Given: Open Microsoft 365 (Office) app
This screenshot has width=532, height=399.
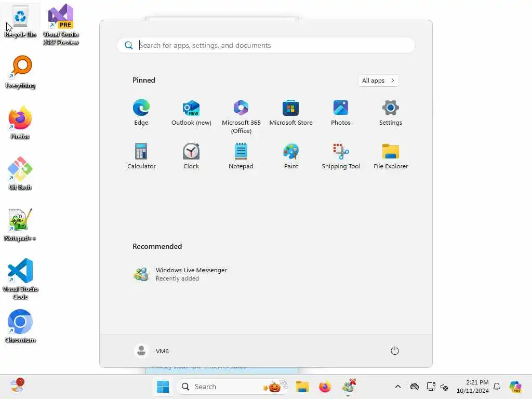Looking at the screenshot, I should 241,117.
